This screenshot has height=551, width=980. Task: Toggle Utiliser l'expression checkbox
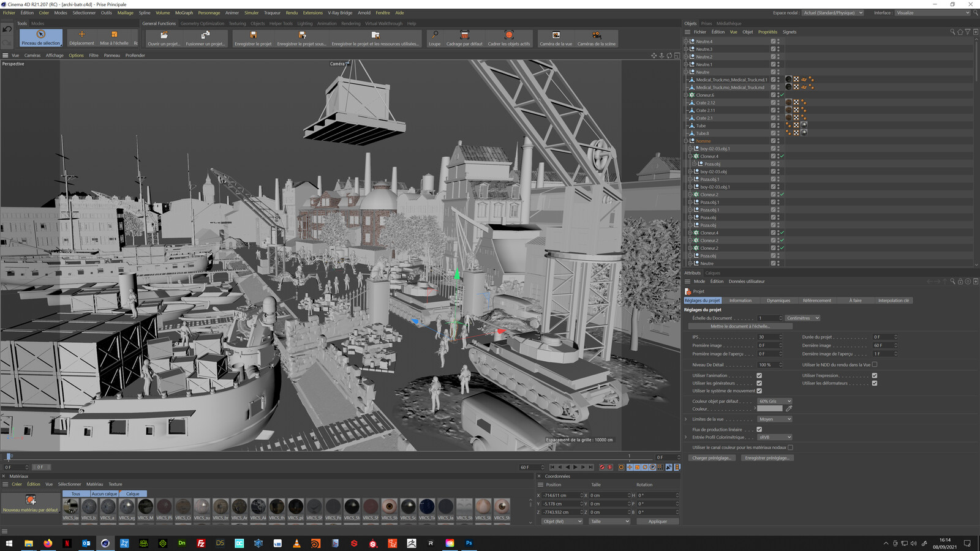tap(875, 376)
